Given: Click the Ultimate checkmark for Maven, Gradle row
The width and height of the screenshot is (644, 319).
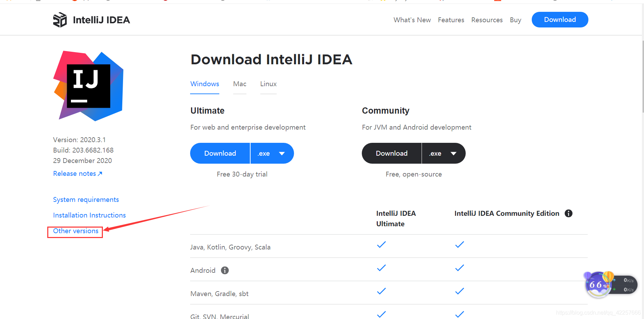Looking at the screenshot, I should click(x=381, y=291).
